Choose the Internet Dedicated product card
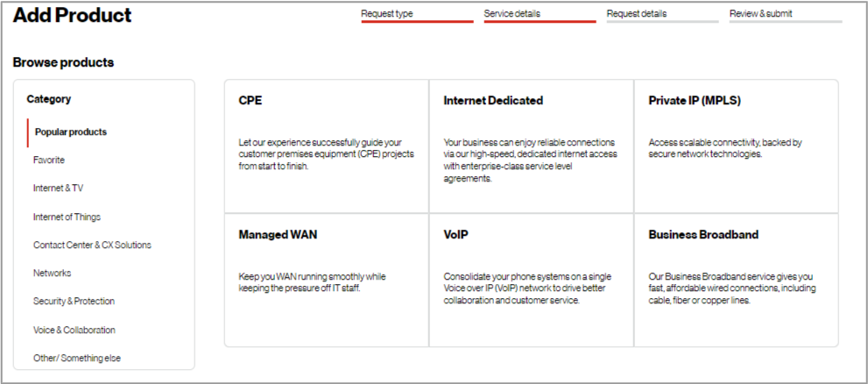 pos(531,146)
